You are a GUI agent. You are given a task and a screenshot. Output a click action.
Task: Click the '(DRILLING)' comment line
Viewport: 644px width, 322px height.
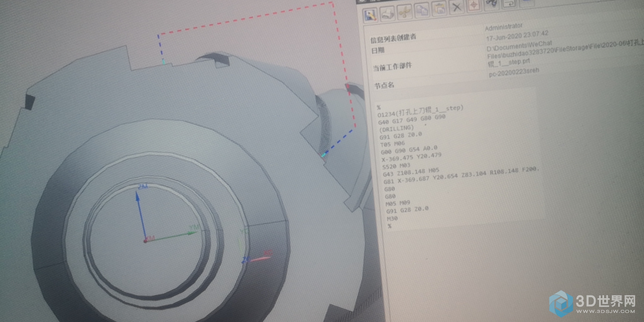[x=396, y=128]
